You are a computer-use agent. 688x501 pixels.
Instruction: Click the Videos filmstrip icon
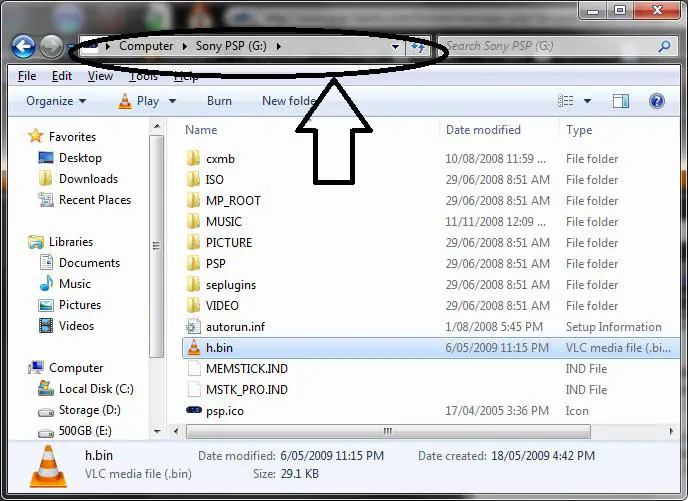pyautogui.click(x=46, y=326)
